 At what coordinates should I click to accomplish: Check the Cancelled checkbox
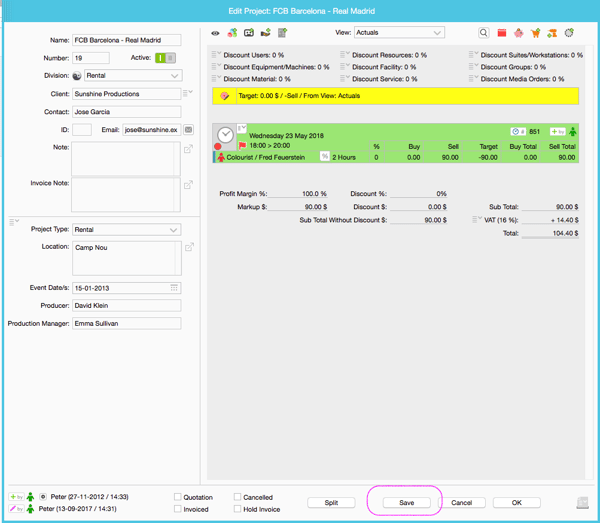(x=237, y=497)
